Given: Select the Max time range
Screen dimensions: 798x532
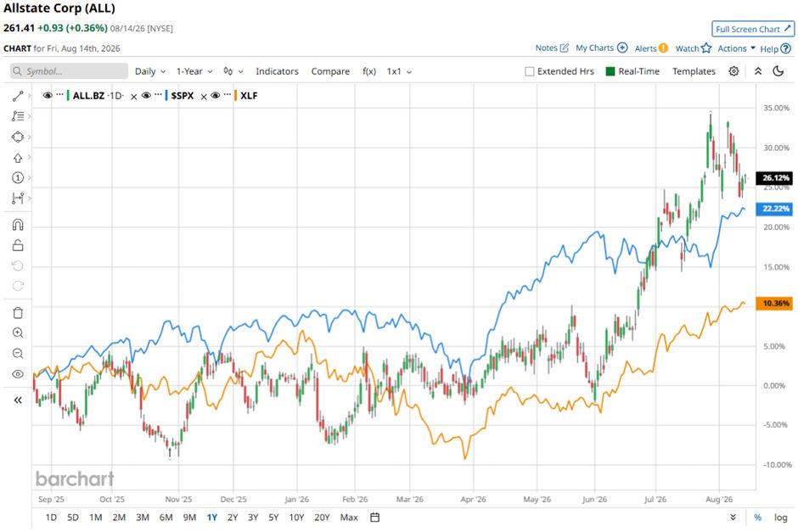Looking at the screenshot, I should [x=349, y=518].
